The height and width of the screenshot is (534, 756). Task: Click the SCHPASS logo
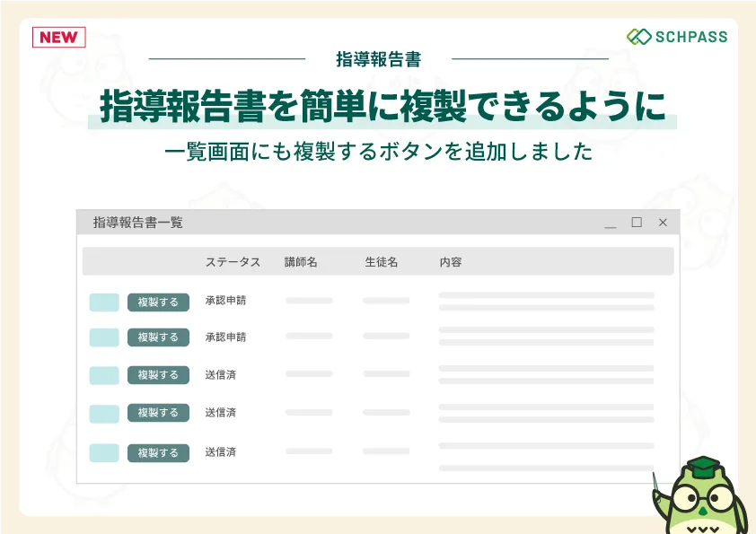[677, 37]
